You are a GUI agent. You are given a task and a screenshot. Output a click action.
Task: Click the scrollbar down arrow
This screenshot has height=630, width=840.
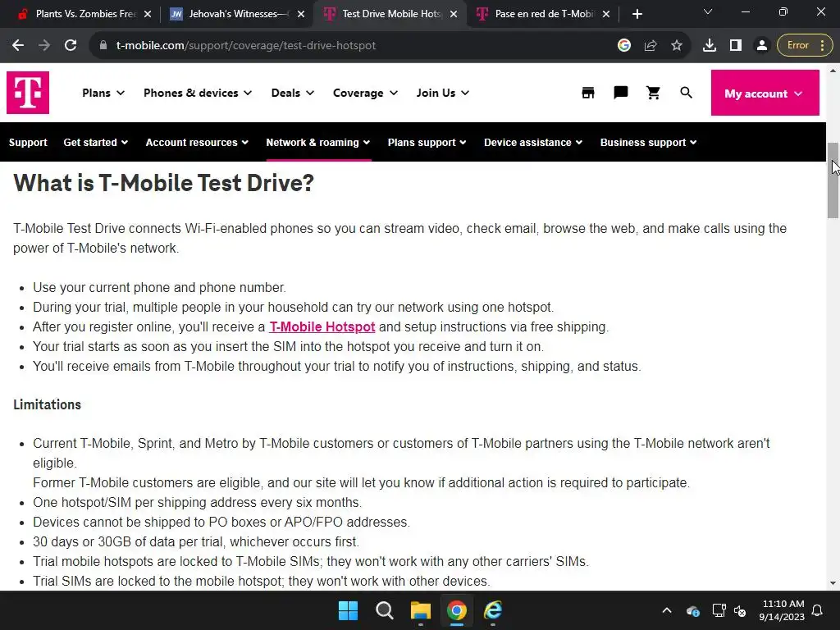point(833,583)
